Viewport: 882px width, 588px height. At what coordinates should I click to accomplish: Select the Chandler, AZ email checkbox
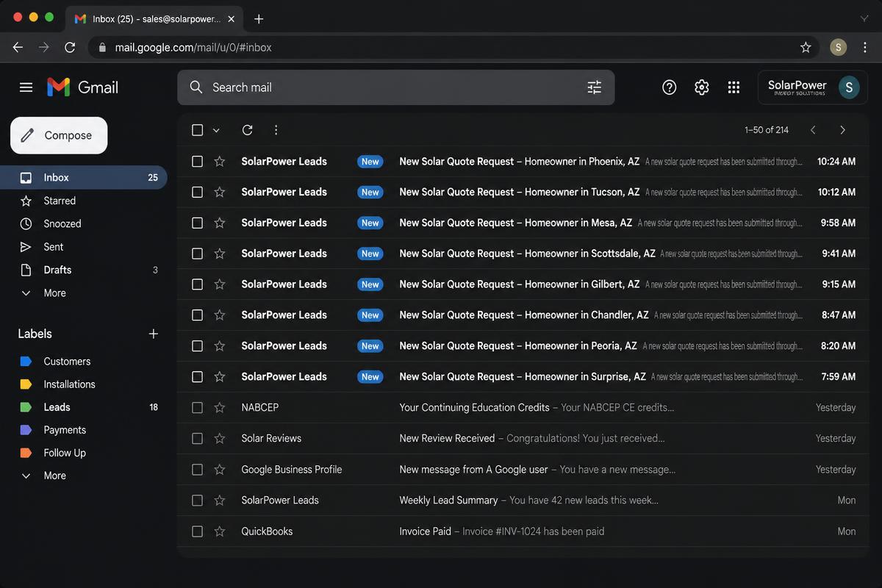pos(197,315)
